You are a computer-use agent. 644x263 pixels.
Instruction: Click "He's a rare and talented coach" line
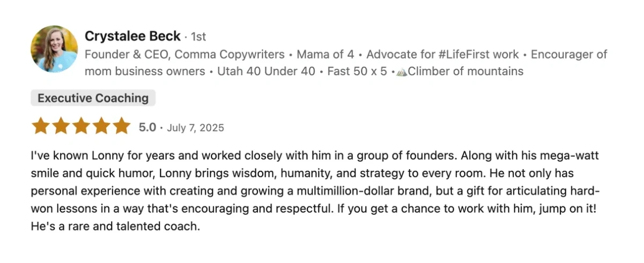[115, 226]
